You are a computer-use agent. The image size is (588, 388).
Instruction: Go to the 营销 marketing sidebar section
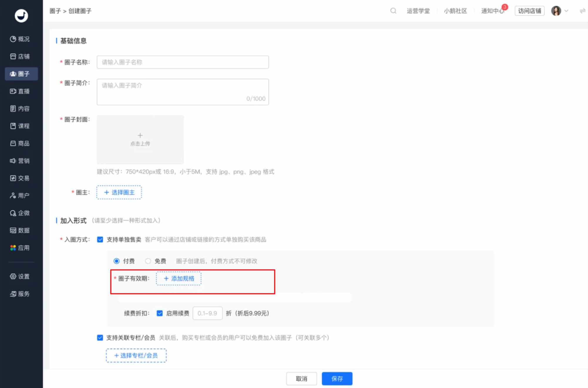point(20,161)
